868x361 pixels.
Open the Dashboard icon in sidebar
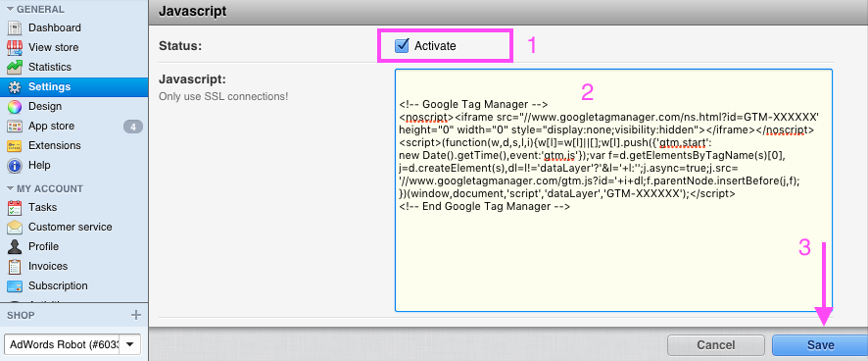click(x=15, y=27)
